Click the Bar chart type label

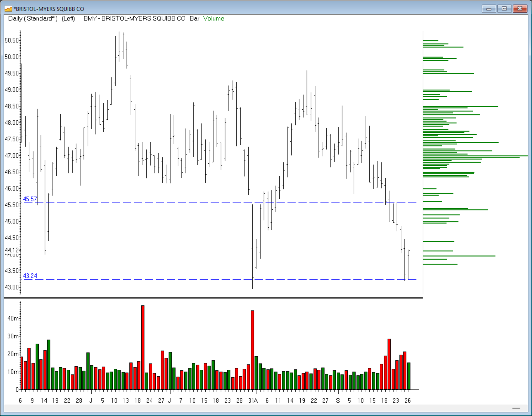194,19
